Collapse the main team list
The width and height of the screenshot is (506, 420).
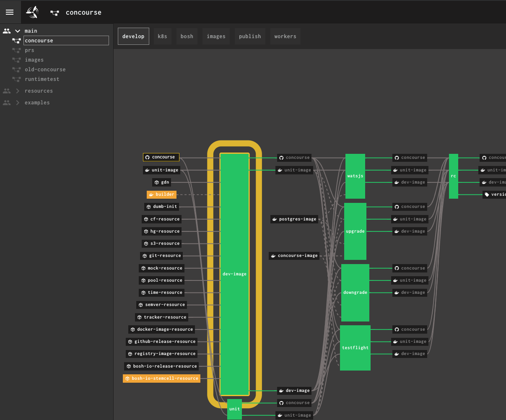point(17,31)
